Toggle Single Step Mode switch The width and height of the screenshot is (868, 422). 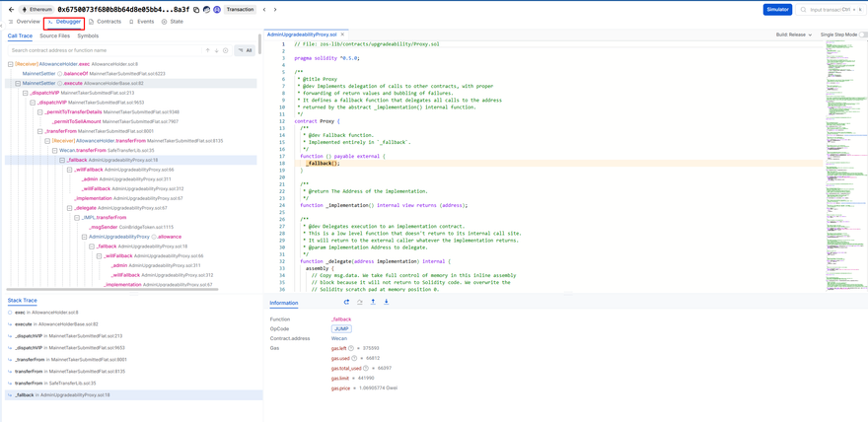[x=862, y=35]
